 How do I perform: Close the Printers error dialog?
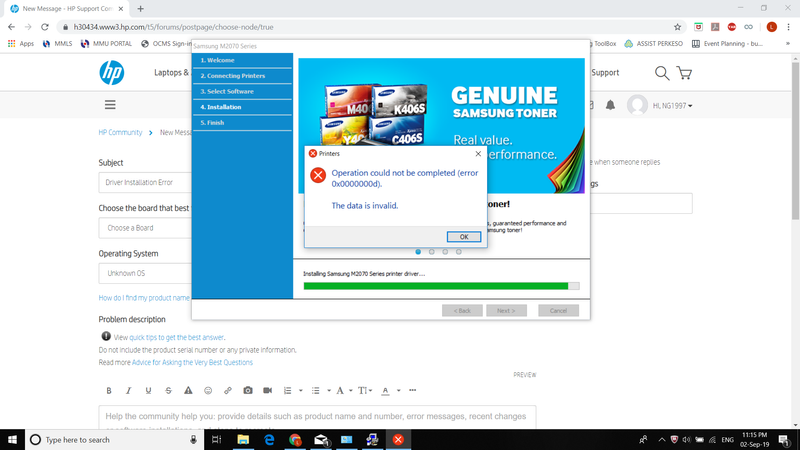tap(478, 154)
